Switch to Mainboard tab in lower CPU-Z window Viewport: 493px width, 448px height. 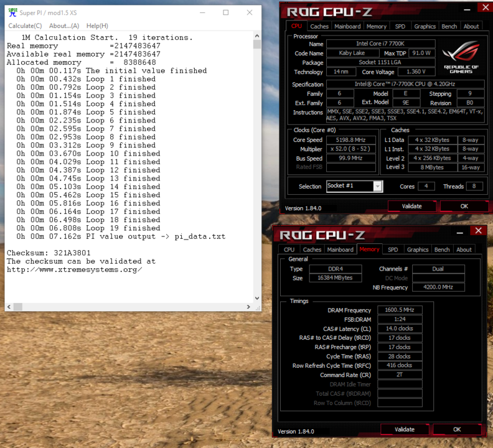(340, 250)
